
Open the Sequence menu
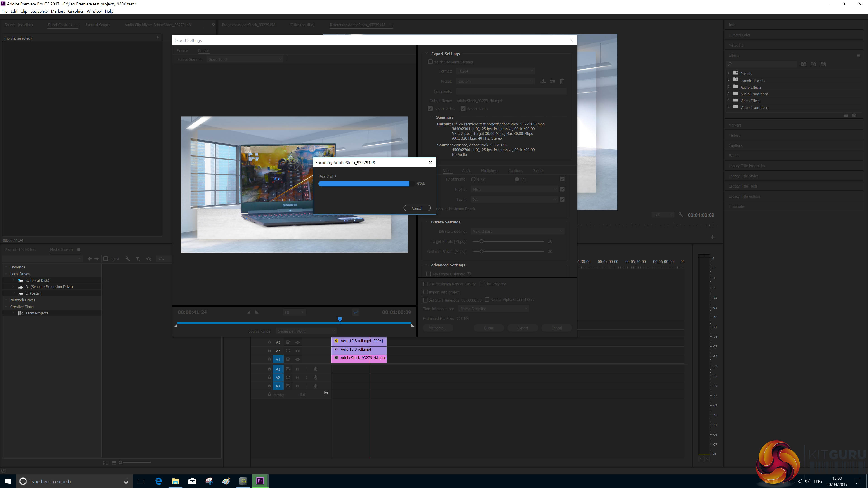[39, 11]
